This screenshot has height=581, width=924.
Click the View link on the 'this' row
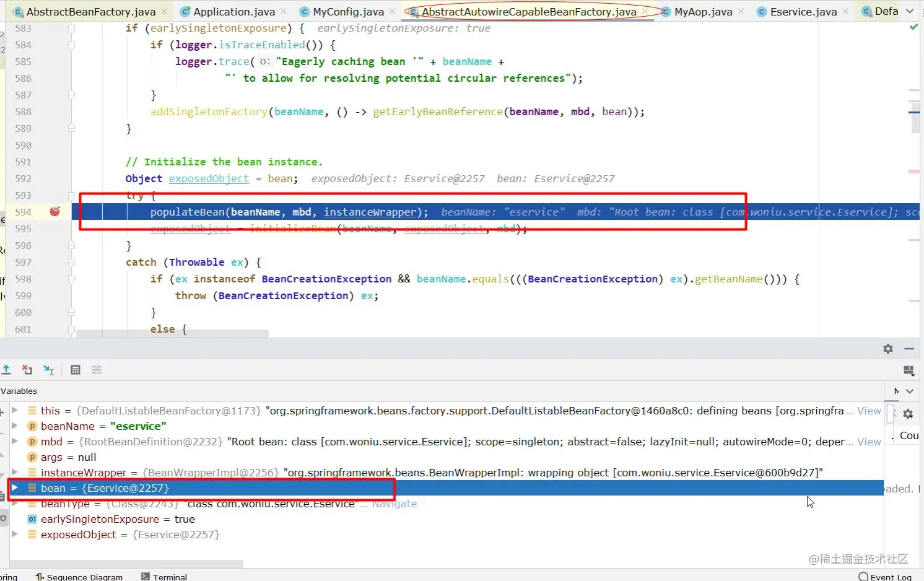[869, 411]
